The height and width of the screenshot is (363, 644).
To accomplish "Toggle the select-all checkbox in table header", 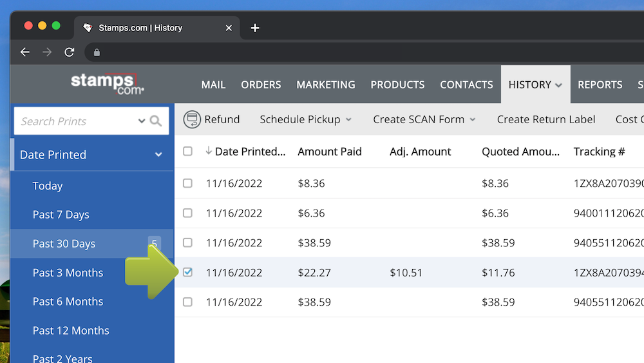I will pos(187,152).
